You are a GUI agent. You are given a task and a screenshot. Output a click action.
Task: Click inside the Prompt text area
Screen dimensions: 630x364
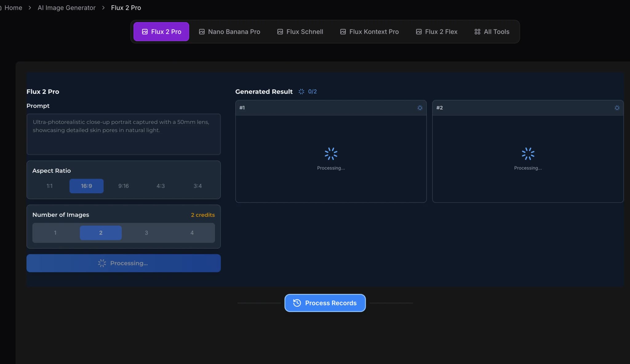pyautogui.click(x=123, y=134)
